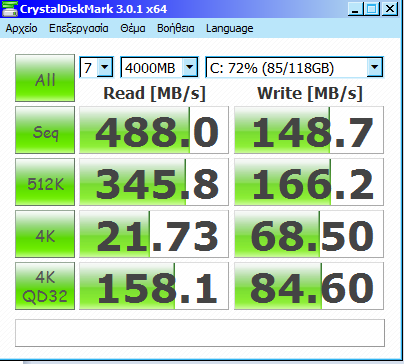The height and width of the screenshot is (364, 404).
Task: Minimize the CrystalDiskMark window
Action: pos(355,9)
